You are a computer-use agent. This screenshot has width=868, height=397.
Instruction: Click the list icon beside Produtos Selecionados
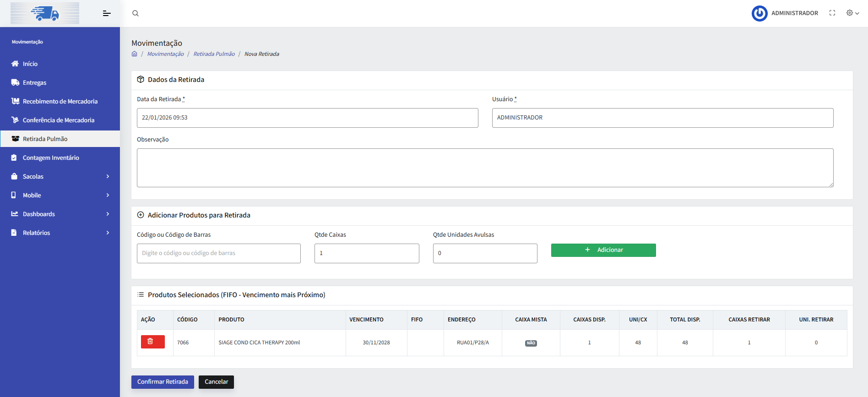[141, 294]
